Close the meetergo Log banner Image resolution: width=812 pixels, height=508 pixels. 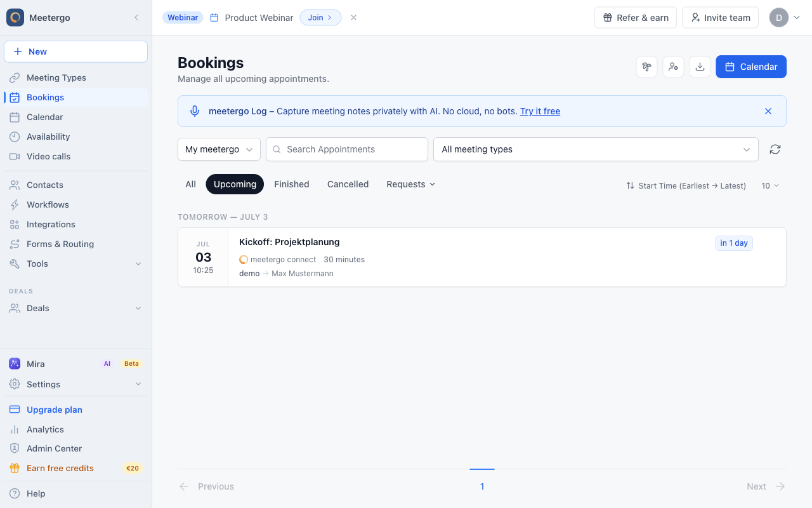point(768,111)
